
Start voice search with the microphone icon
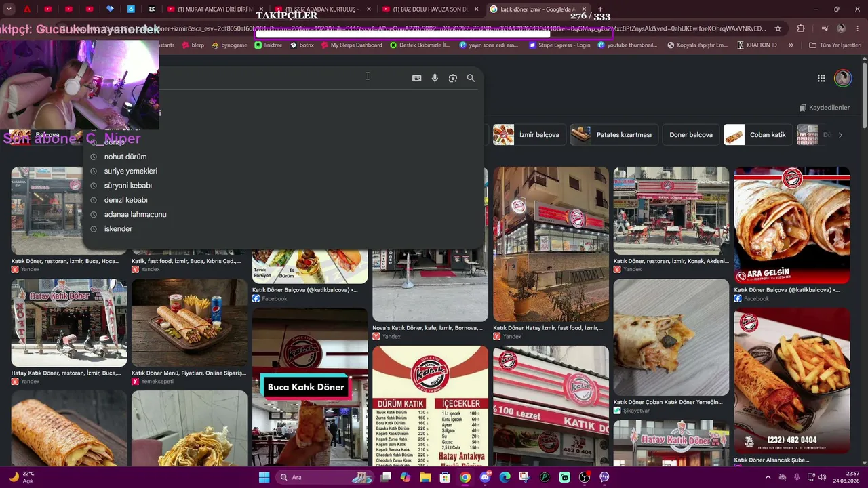(x=435, y=78)
